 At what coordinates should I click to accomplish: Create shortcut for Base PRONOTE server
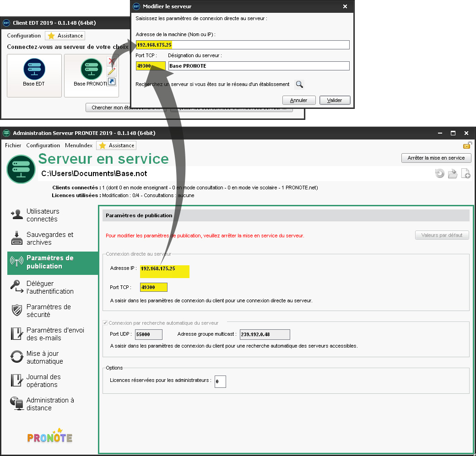[112, 81]
